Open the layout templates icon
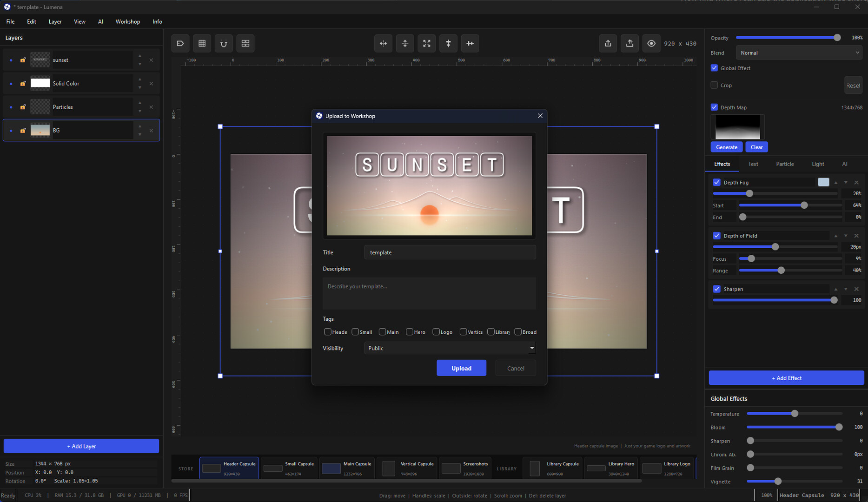This screenshot has width=868, height=502. coord(245,43)
